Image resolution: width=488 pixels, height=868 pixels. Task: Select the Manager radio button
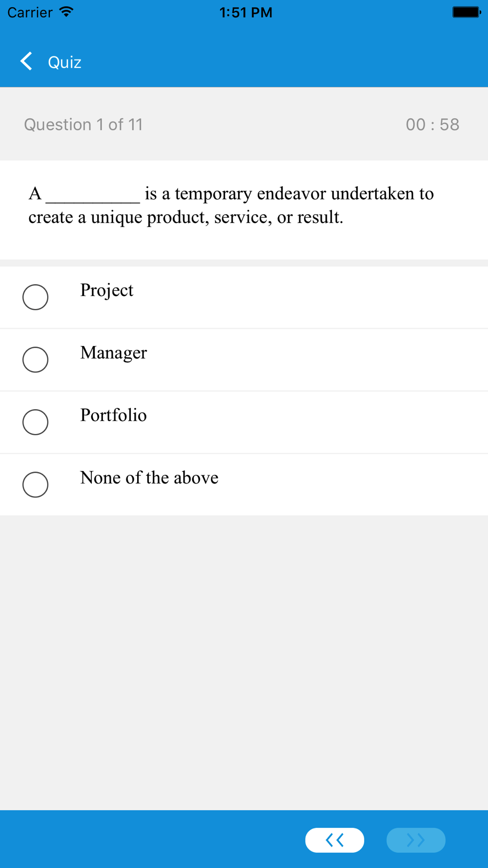[35, 359]
